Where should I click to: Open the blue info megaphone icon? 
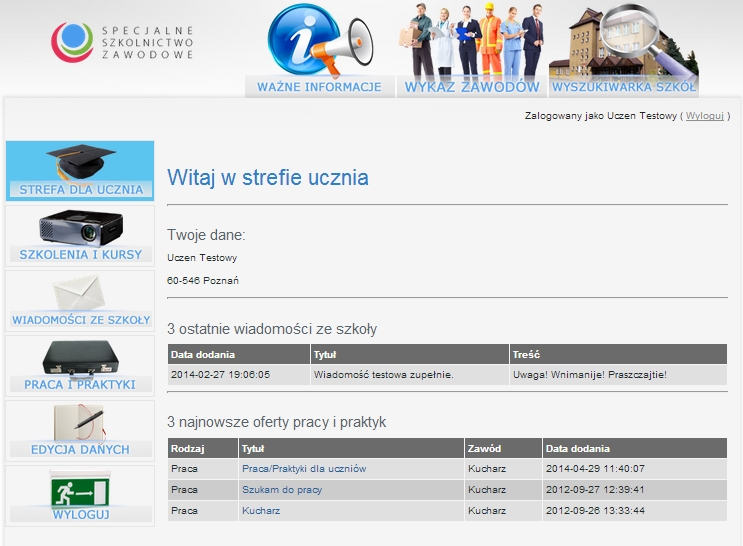click(320, 41)
